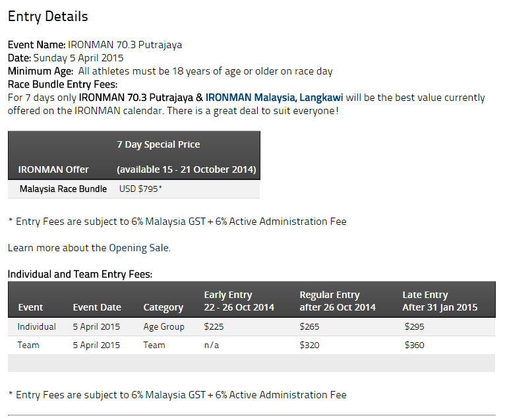Open the IRONMAN Malaysia, Langkawi link
505x420 pixels.
pos(274,98)
